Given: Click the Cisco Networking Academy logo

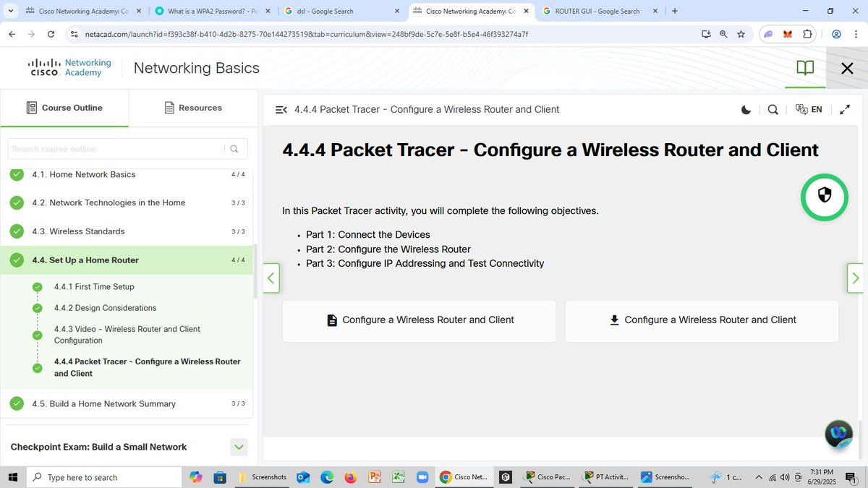Looking at the screenshot, I should (69, 68).
